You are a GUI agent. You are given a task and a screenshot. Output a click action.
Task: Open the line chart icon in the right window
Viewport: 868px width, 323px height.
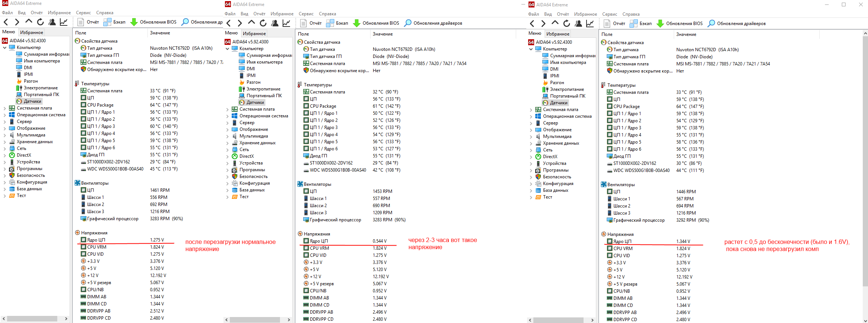click(590, 24)
